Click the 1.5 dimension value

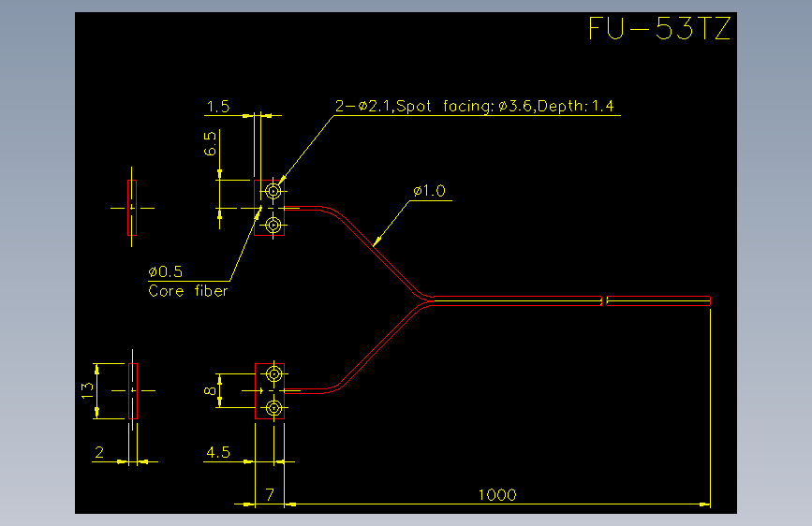click(218, 107)
